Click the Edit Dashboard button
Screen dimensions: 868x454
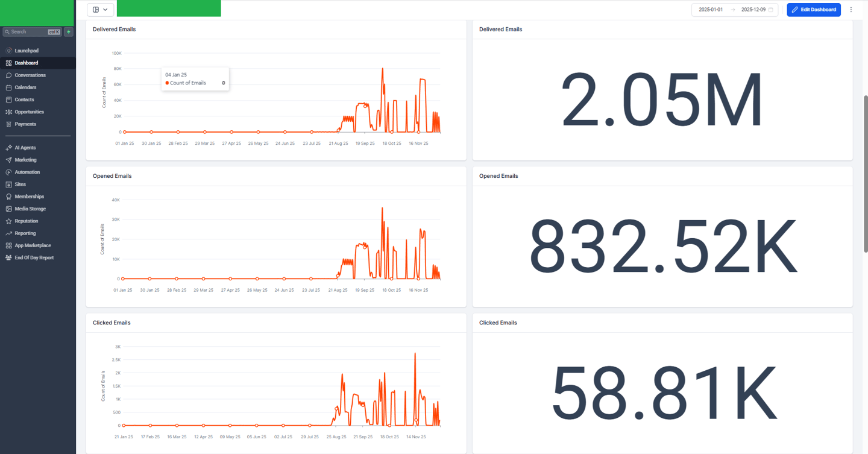pyautogui.click(x=814, y=10)
